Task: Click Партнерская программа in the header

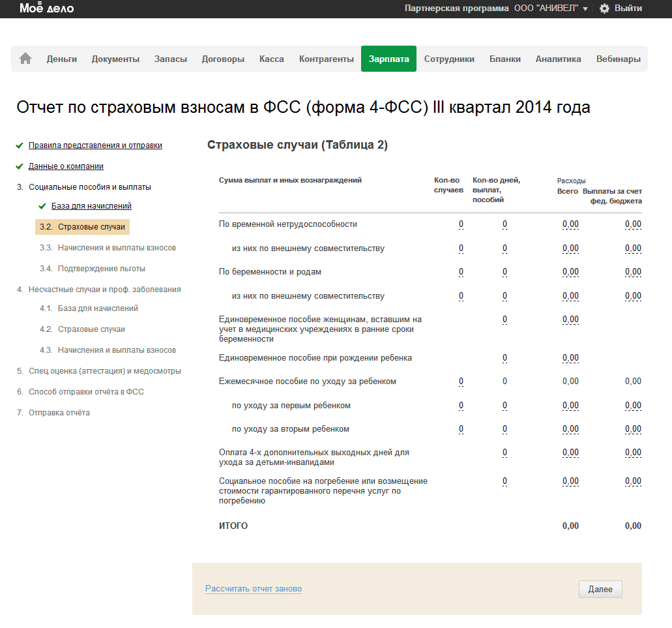Action: (x=456, y=8)
